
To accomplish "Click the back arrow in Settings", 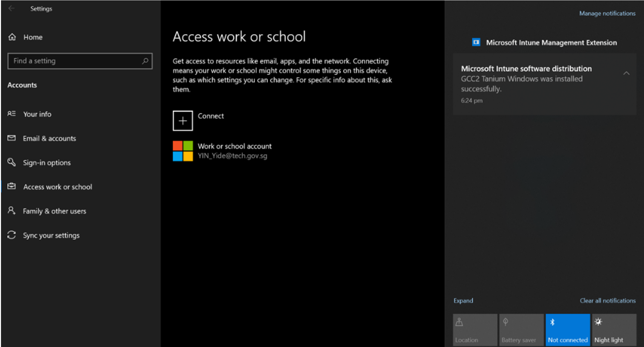I will click(x=11, y=9).
